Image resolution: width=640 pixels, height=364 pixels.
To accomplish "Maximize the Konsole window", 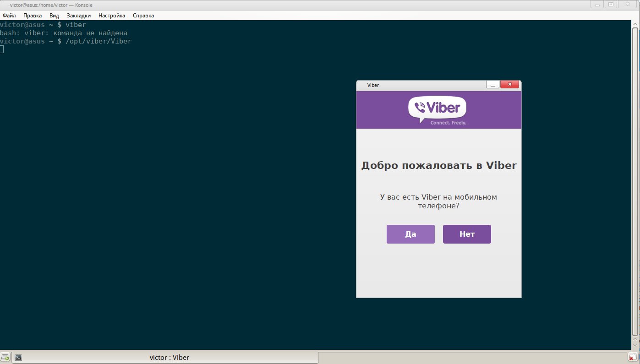I will coord(611,4).
